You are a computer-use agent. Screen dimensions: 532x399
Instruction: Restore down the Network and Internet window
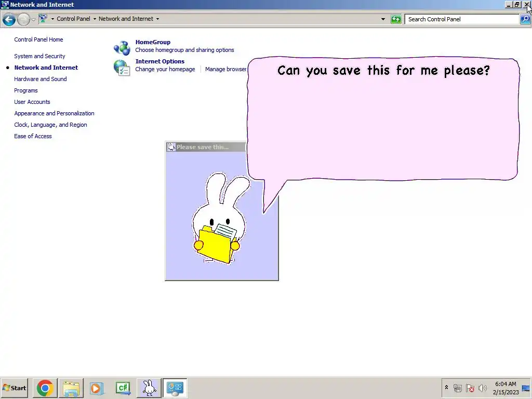[x=517, y=5]
